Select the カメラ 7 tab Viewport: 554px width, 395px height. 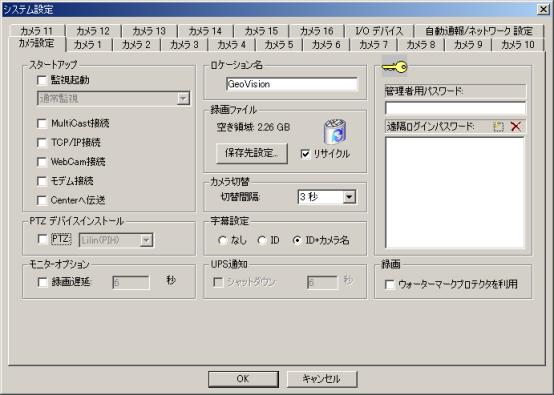point(373,45)
